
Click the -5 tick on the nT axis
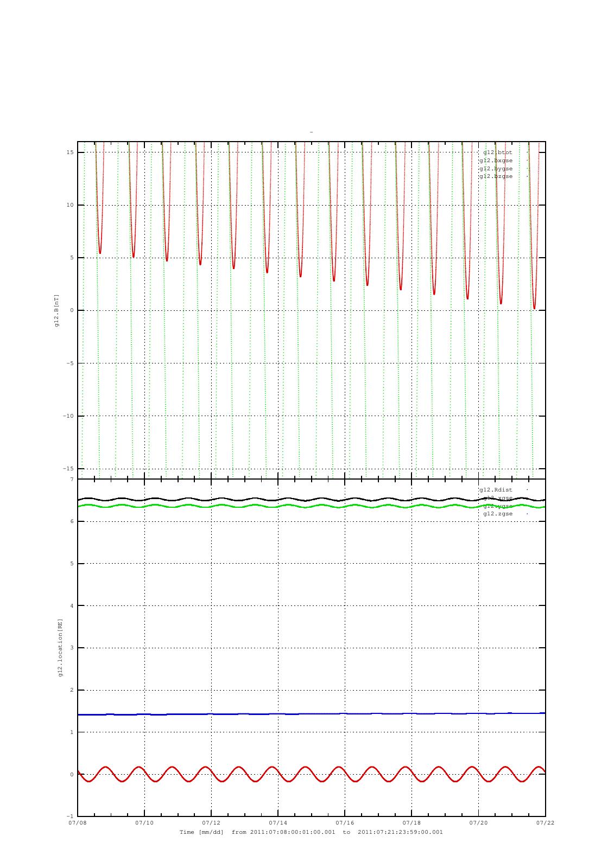click(x=71, y=363)
